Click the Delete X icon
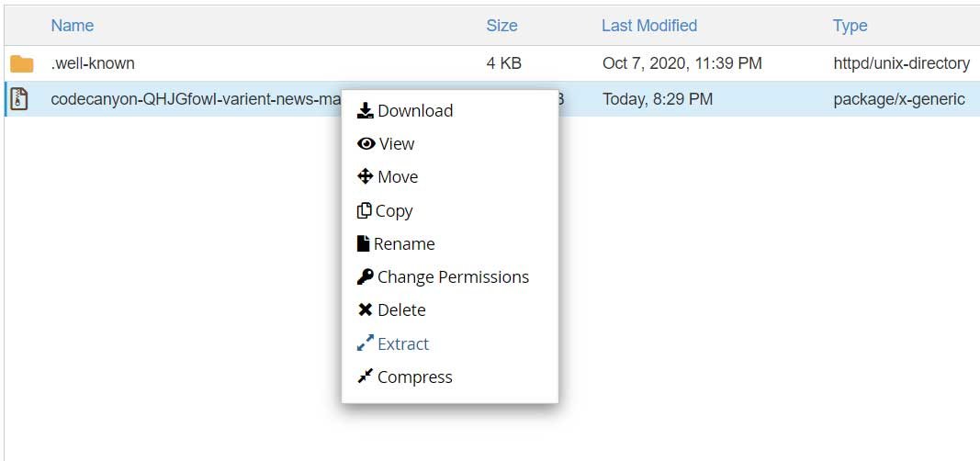980x461 pixels. coord(365,310)
